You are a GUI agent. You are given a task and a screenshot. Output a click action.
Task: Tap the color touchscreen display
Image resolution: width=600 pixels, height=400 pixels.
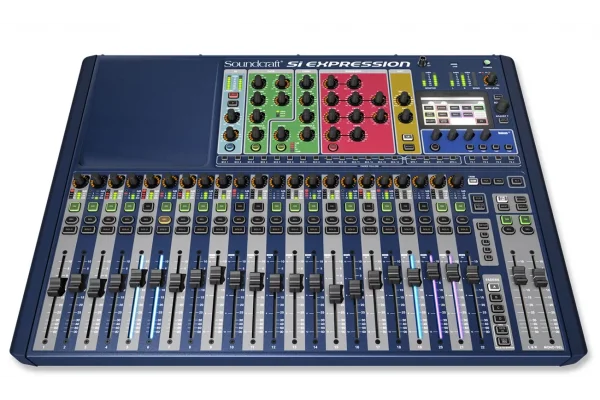pos(455,112)
